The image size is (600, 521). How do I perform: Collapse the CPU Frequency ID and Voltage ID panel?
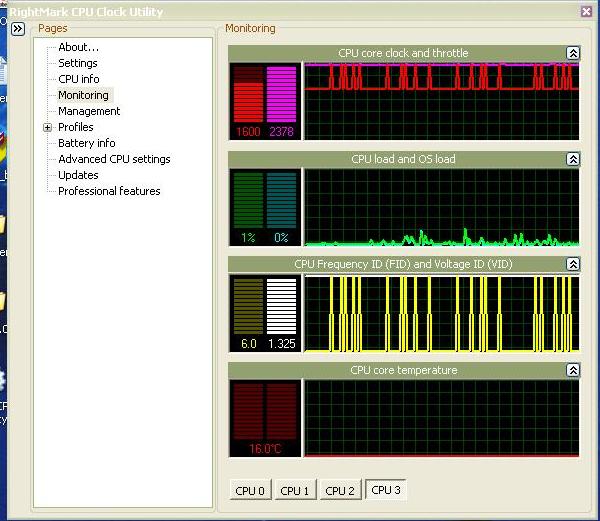coord(573,264)
